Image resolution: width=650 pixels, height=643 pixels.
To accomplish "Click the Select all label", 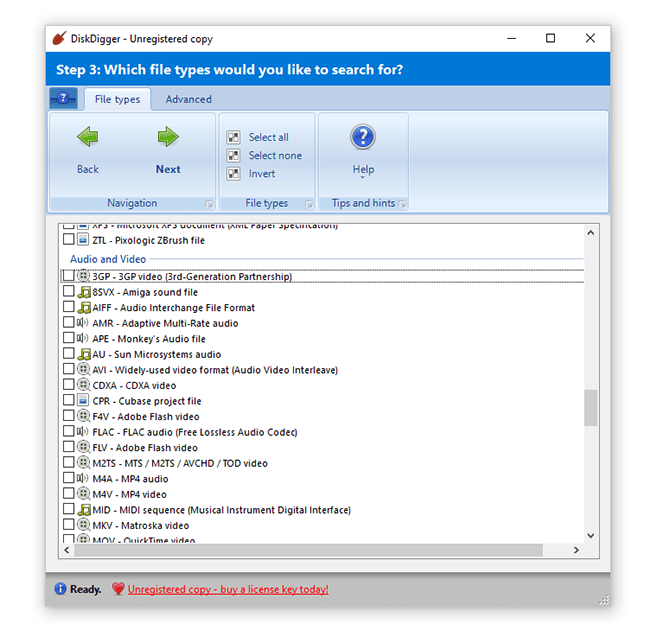I will 269,137.
